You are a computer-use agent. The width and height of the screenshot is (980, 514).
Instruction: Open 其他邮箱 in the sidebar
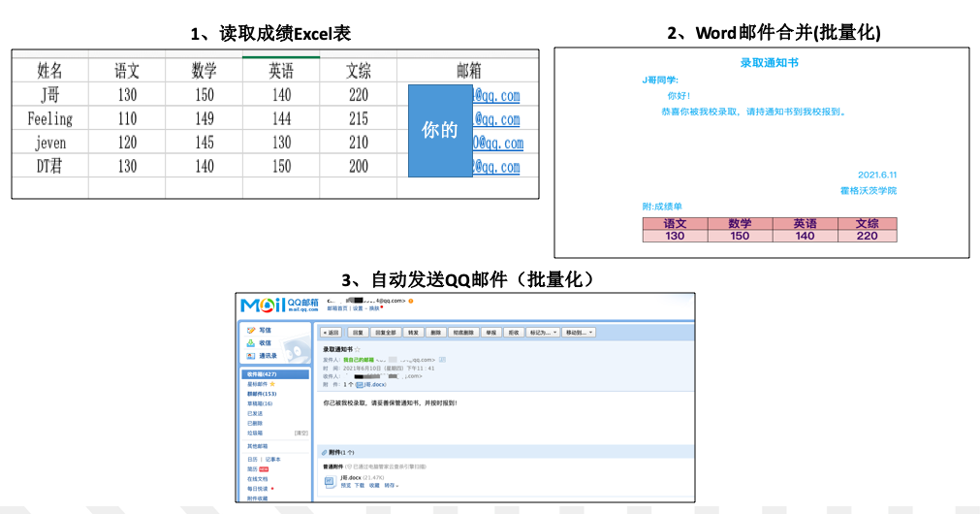click(x=258, y=446)
